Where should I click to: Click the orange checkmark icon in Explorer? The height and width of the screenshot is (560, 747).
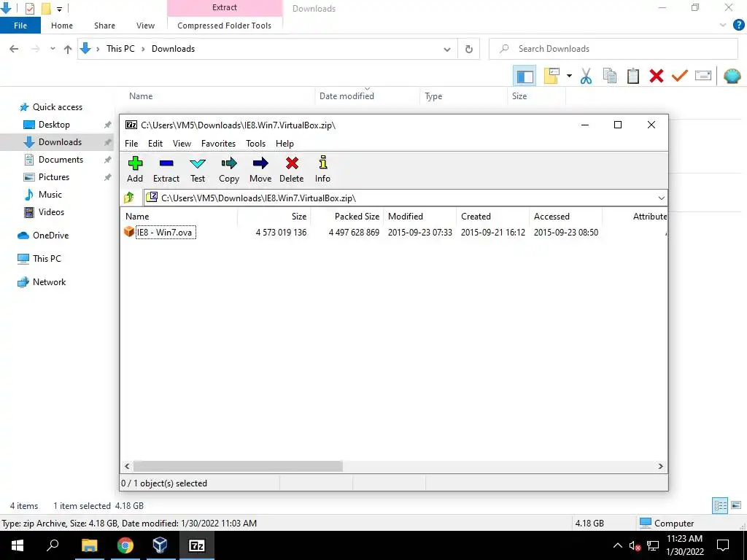pyautogui.click(x=679, y=76)
